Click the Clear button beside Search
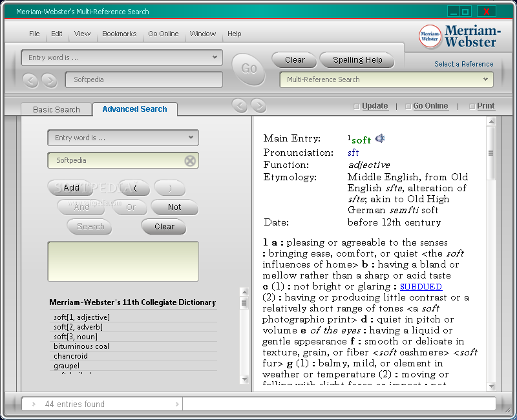 (164, 227)
